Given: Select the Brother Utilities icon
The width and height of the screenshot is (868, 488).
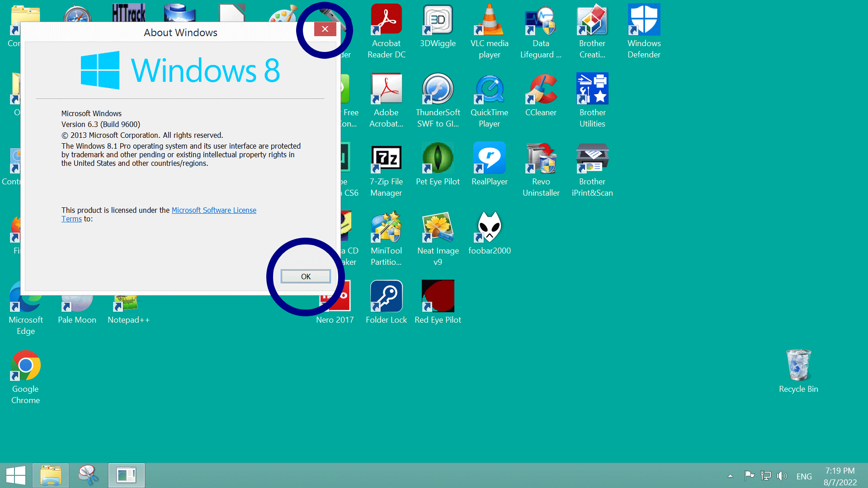Looking at the screenshot, I should [592, 101].
